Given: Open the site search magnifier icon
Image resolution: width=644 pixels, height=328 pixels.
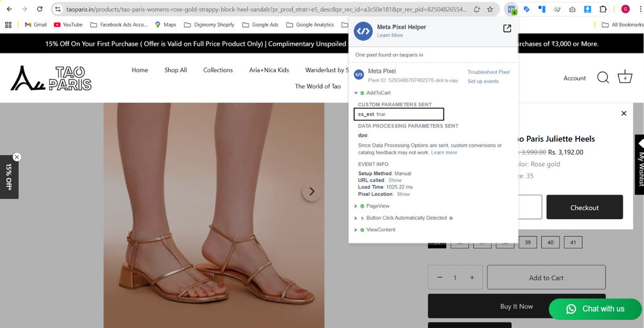Looking at the screenshot, I should [602, 77].
